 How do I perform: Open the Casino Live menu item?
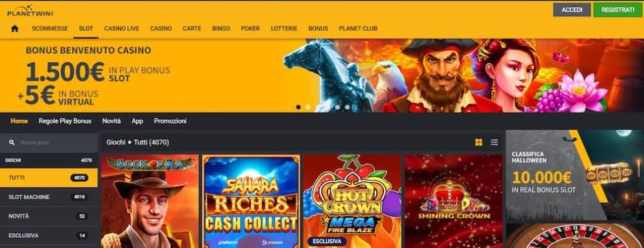tap(122, 28)
